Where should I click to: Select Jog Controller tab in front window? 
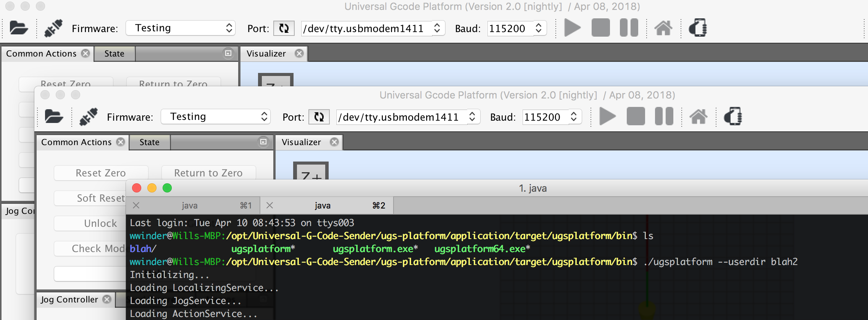pyautogui.click(x=69, y=299)
